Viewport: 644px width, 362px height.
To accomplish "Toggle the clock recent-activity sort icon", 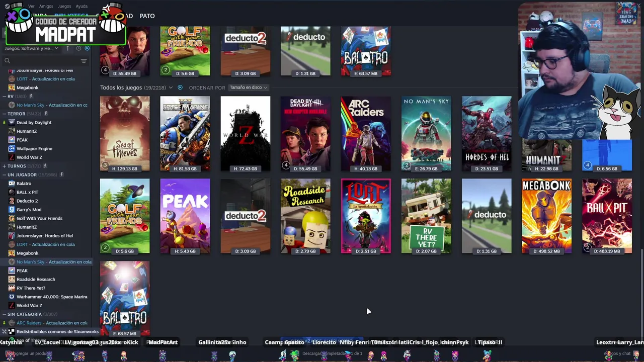I will (x=78, y=48).
